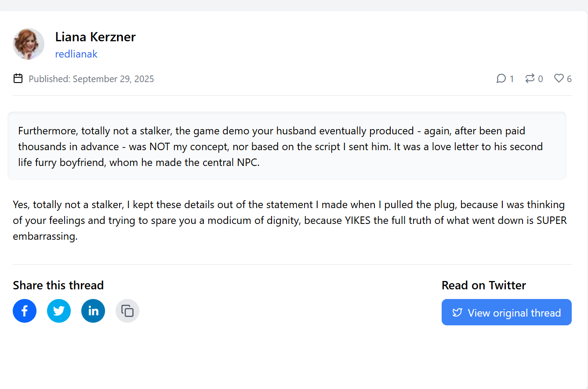The height and width of the screenshot is (389, 588).
Task: Click the heart likes icon
Action: [x=559, y=79]
